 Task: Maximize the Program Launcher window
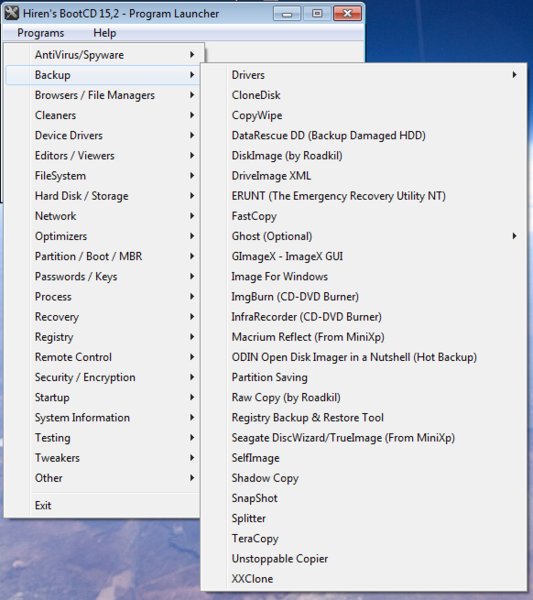click(x=317, y=13)
